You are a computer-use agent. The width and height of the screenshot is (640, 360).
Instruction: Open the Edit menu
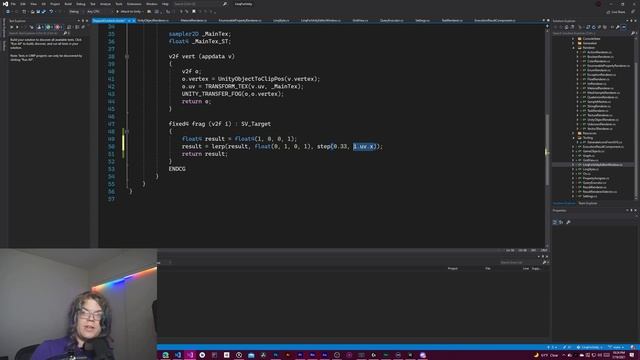click(x=23, y=4)
